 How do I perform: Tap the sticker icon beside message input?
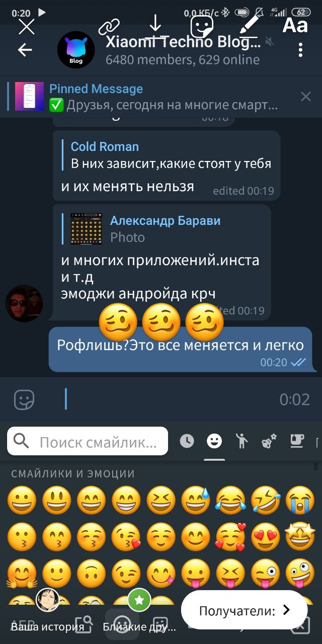[24, 399]
